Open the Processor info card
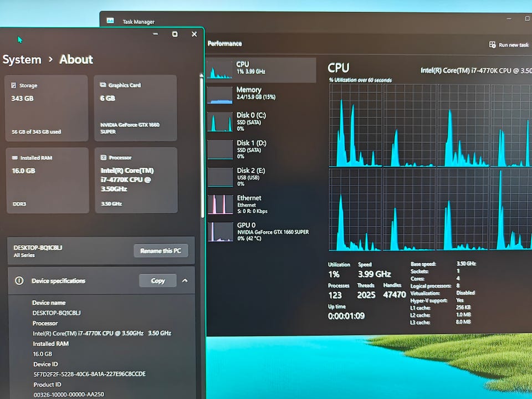532x399 pixels. [136, 180]
